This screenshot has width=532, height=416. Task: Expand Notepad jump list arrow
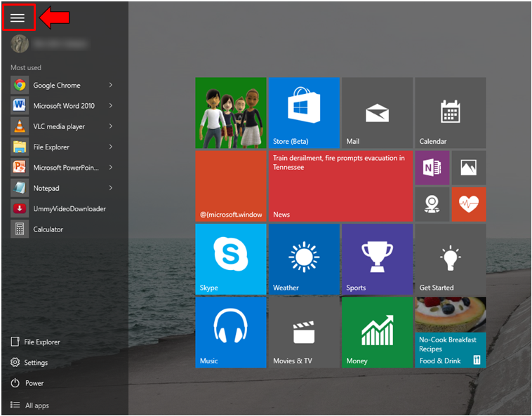click(x=111, y=188)
